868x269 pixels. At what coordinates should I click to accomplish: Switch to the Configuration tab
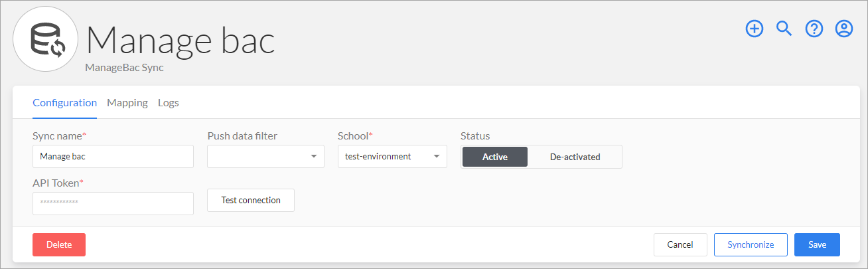[65, 103]
